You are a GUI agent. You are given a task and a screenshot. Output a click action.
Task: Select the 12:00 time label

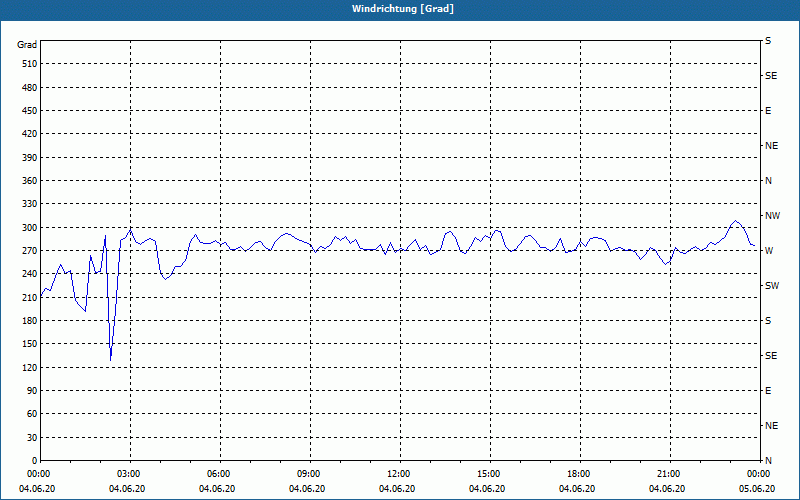399,474
